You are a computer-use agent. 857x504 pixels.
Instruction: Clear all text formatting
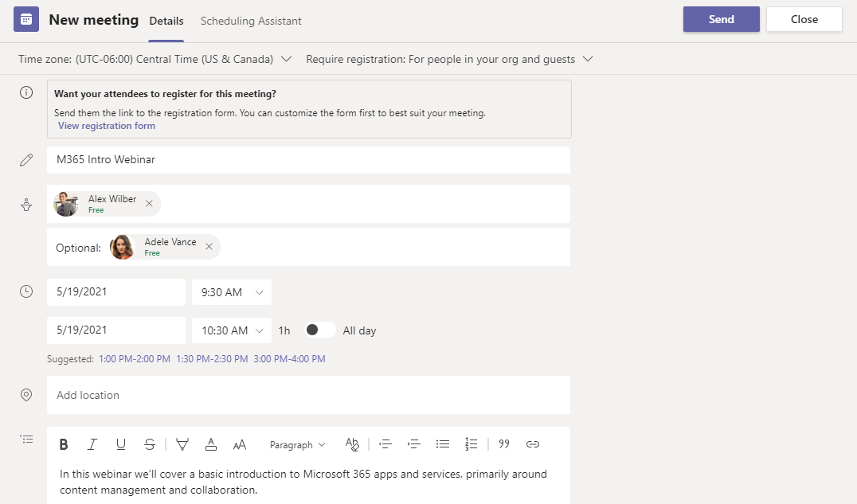point(353,444)
